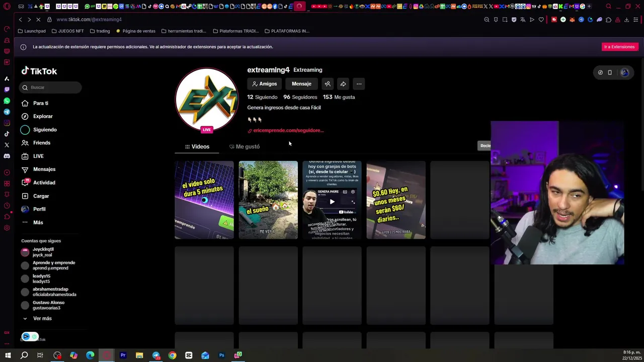Viewport: 644px width, 362px height.
Task: Open WhatsApp in Opera sidebar
Action: (x=7, y=101)
